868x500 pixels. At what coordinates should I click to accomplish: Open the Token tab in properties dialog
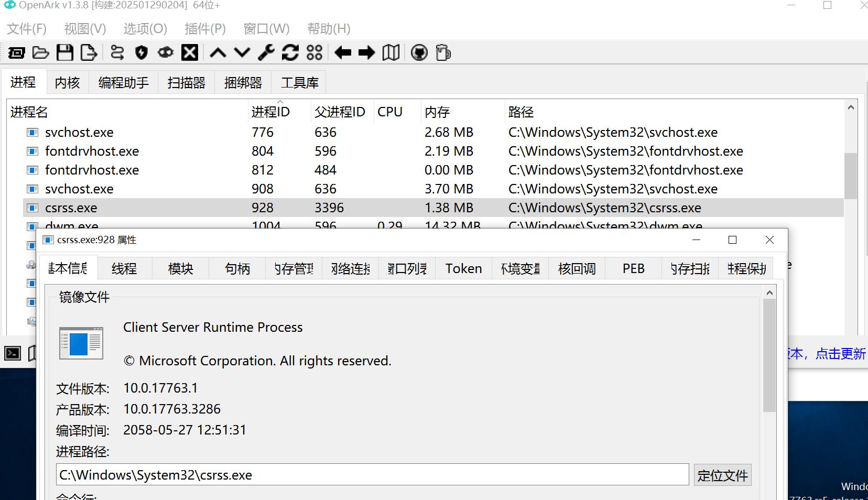[x=463, y=269]
